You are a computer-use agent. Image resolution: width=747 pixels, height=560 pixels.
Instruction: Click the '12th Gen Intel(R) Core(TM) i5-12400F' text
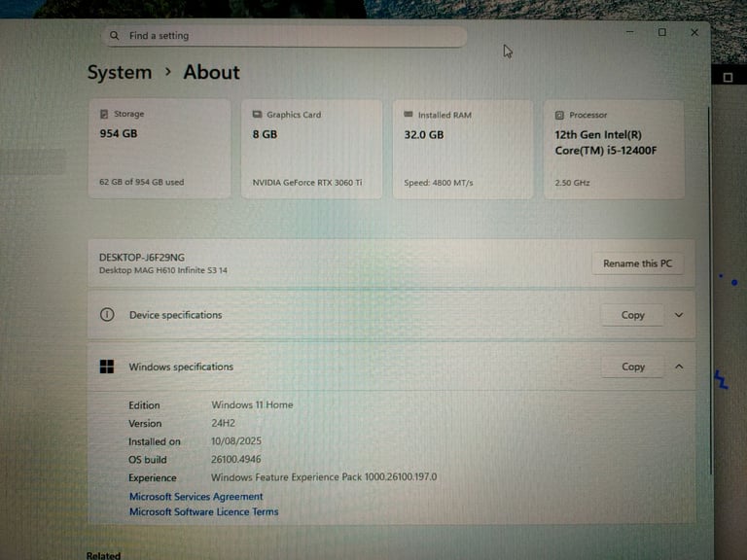tap(606, 142)
